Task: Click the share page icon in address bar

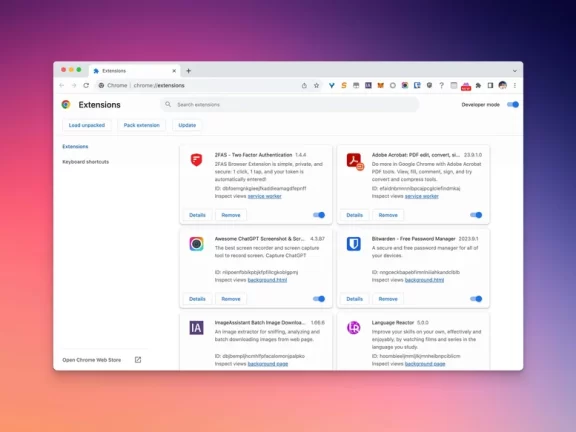Action: [304, 86]
